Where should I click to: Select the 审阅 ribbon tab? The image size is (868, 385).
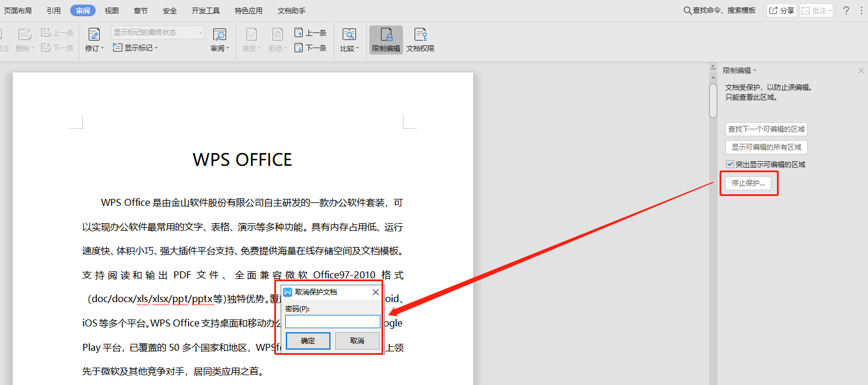(83, 10)
